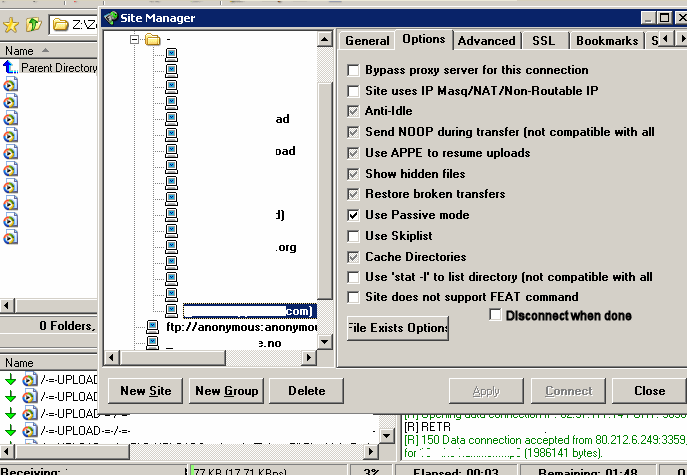Image resolution: width=687 pixels, height=475 pixels.
Task: Check Disconnect when done
Action: (x=496, y=315)
